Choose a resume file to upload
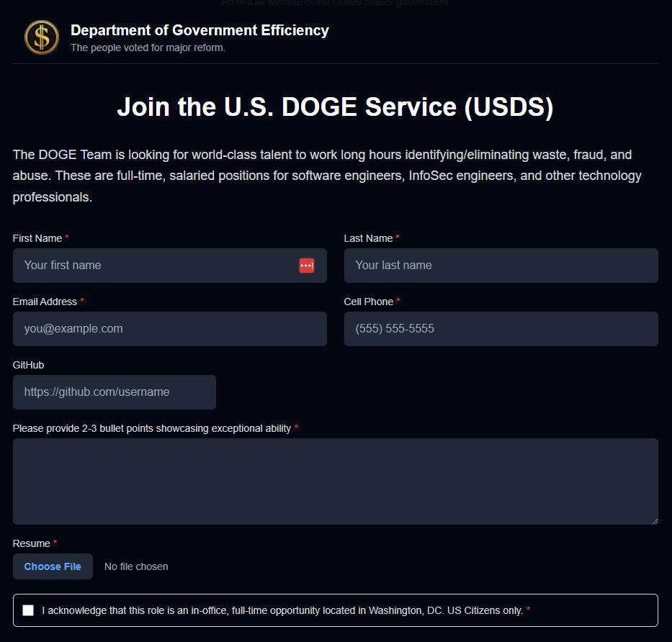Screen dimensions: 672x642 [x=53, y=566]
